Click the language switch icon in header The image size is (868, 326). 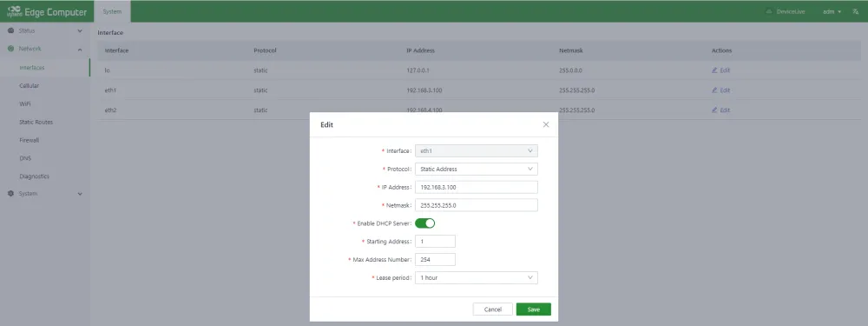(855, 11)
